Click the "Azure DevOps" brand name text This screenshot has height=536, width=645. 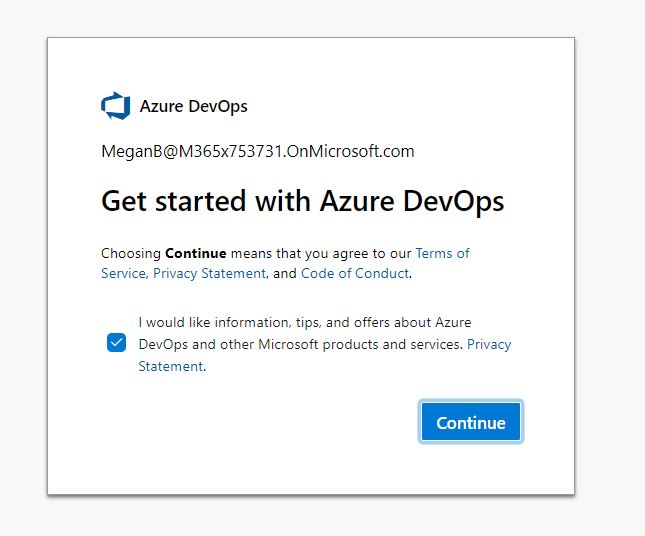193,106
